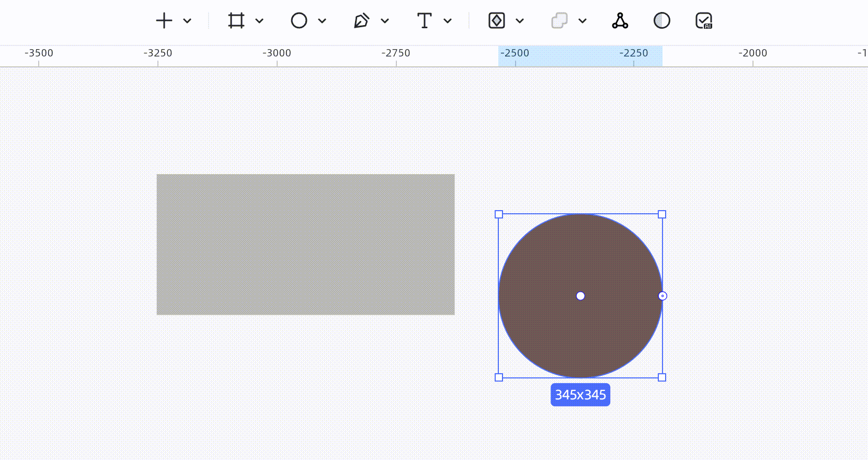Click the top-right resize handle of circle
This screenshot has height=460, width=868.
tap(662, 214)
